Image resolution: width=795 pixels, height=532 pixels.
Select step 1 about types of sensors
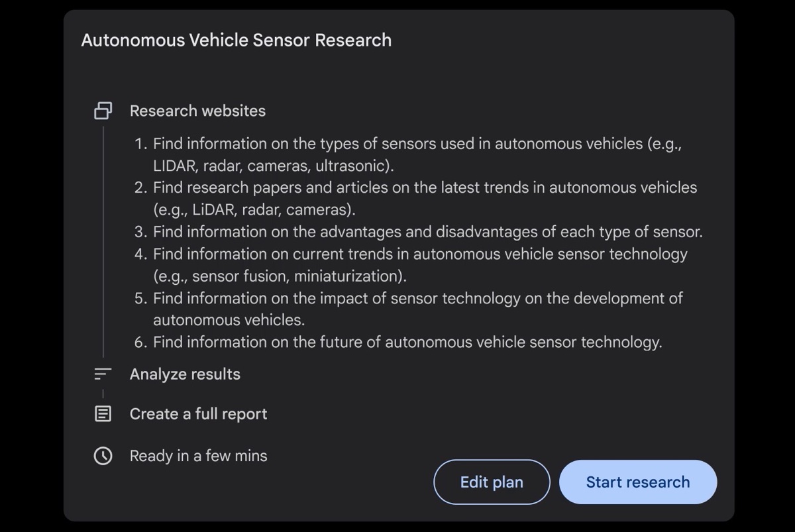(417, 154)
